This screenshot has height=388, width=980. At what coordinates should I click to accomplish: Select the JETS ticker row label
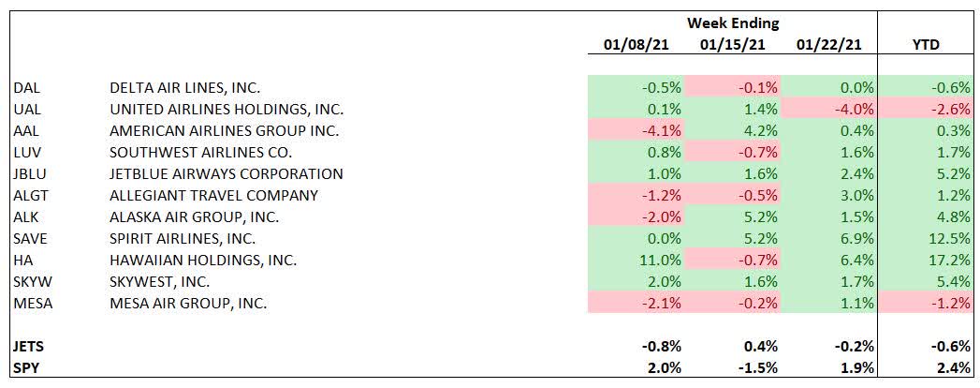pyautogui.click(x=28, y=345)
